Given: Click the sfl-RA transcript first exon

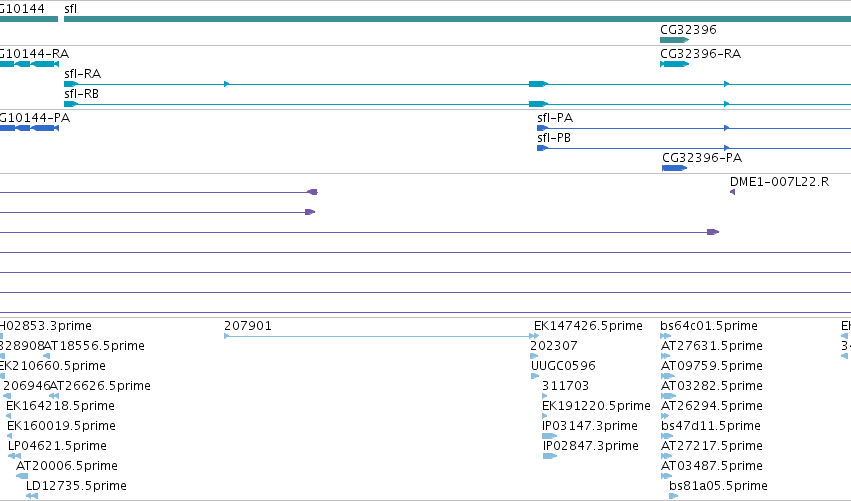Looking at the screenshot, I should pos(71,84).
